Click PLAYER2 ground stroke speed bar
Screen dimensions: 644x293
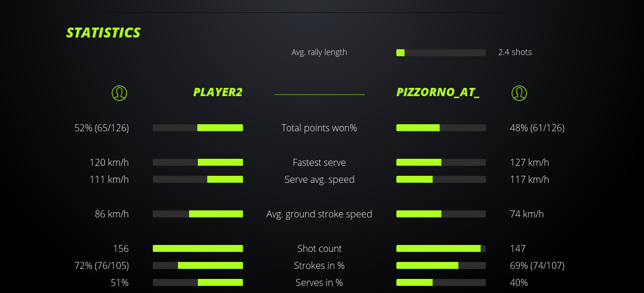click(198, 214)
